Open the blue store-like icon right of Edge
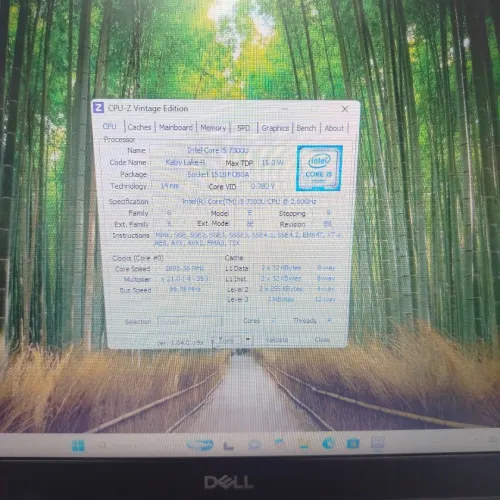 pos(353,443)
